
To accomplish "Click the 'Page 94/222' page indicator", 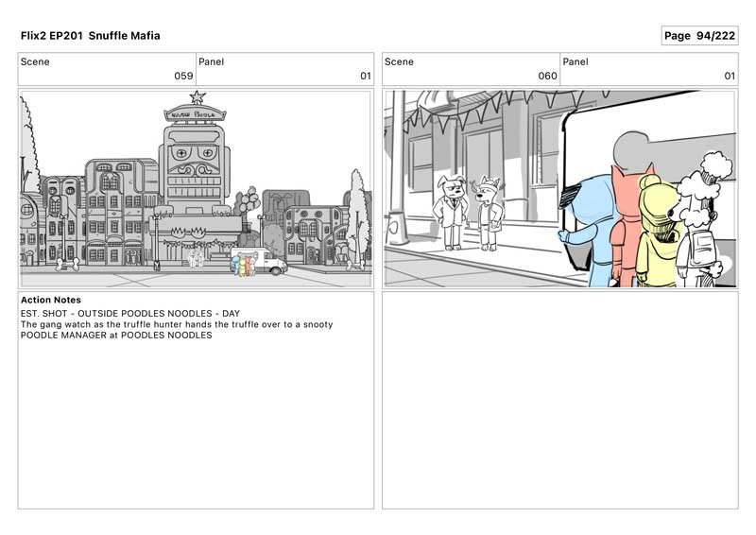I will (699, 36).
